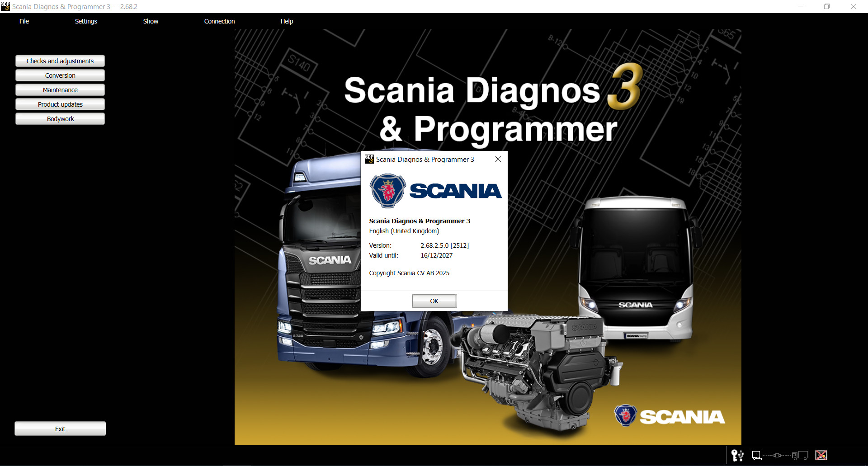Select the Bodywork function
Viewport: 868px width, 466px height.
pos(60,118)
